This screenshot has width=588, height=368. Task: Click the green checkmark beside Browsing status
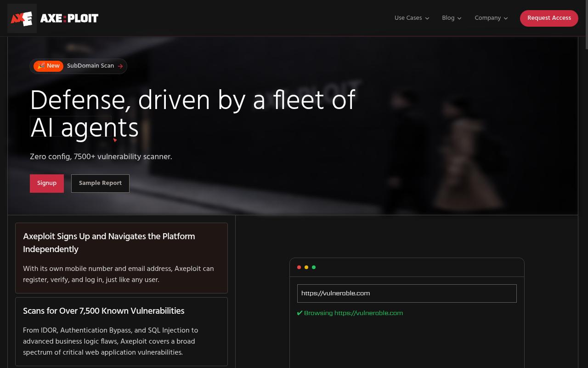click(300, 313)
